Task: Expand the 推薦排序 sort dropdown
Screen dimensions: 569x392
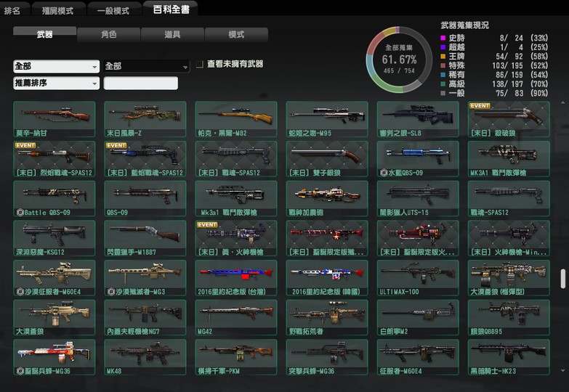Action: 56,83
